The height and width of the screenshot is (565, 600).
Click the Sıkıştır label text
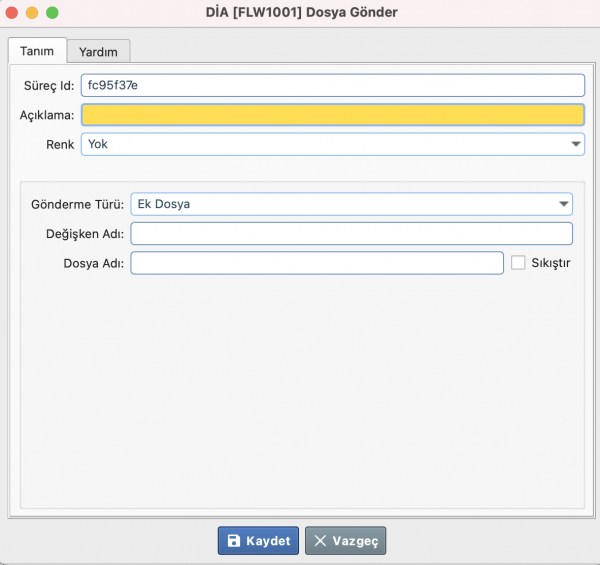[551, 263]
